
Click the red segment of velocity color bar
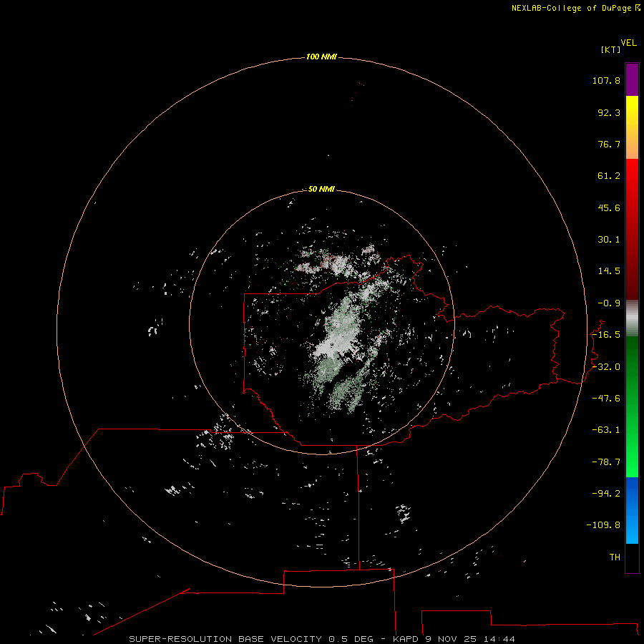coord(632,229)
